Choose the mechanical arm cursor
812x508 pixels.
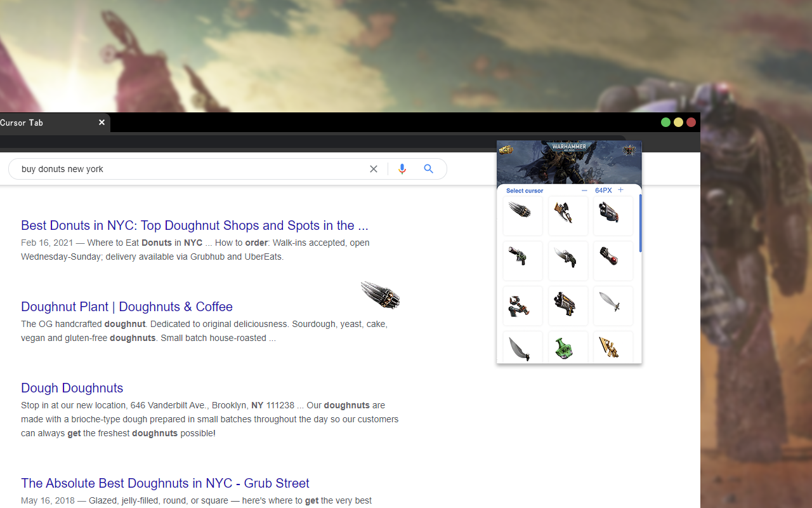[x=522, y=305]
